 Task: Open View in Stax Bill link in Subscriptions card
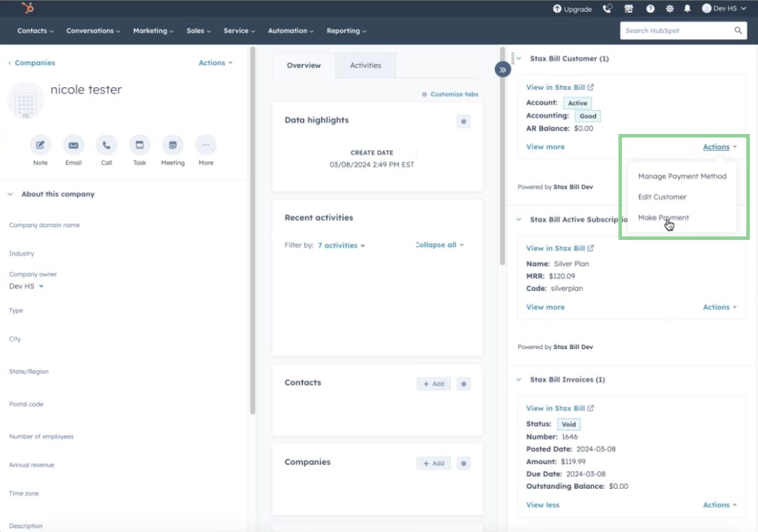560,248
